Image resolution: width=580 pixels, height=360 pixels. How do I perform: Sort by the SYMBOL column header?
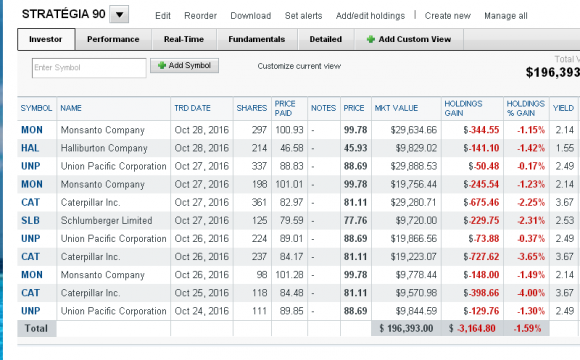36,108
